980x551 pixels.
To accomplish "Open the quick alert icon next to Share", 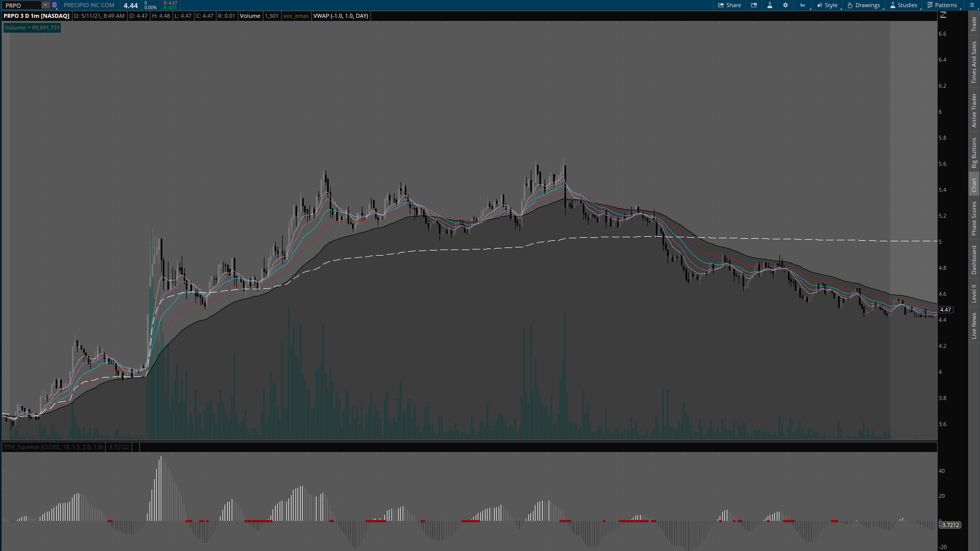I will (x=754, y=5).
